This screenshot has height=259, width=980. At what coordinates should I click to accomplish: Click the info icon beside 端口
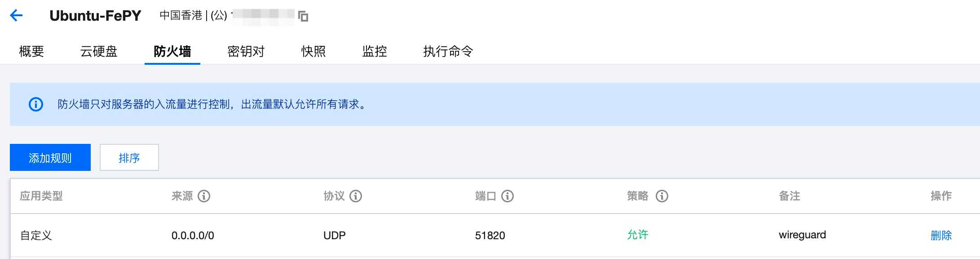click(x=508, y=196)
